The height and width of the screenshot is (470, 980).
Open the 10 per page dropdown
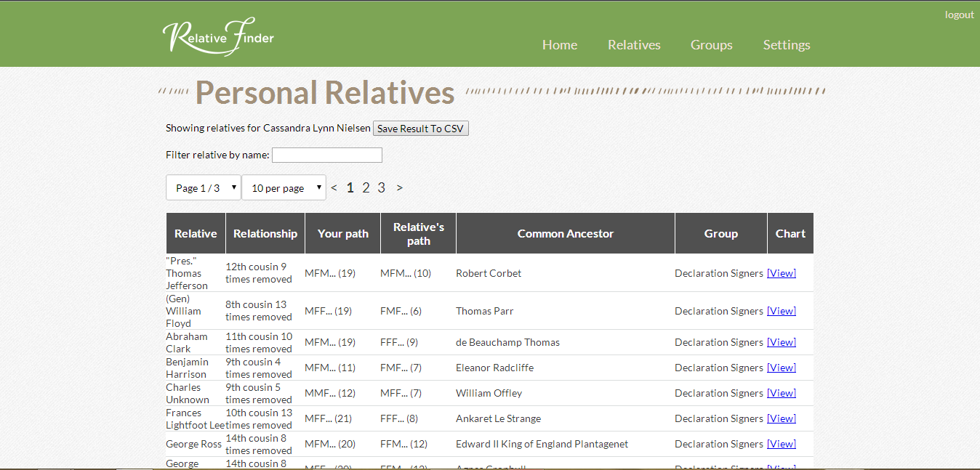coord(284,187)
